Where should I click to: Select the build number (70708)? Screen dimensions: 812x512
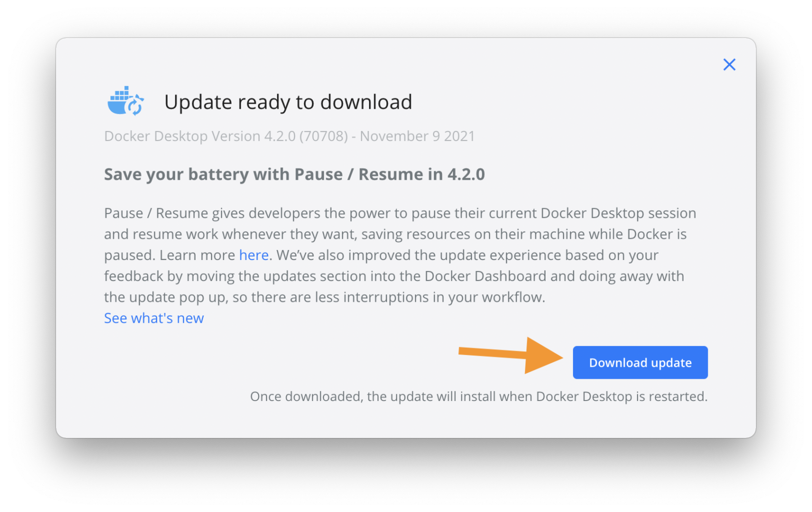click(x=324, y=136)
